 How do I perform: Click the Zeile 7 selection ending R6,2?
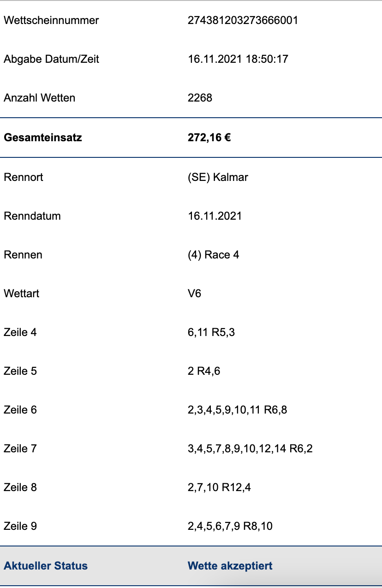click(x=251, y=449)
